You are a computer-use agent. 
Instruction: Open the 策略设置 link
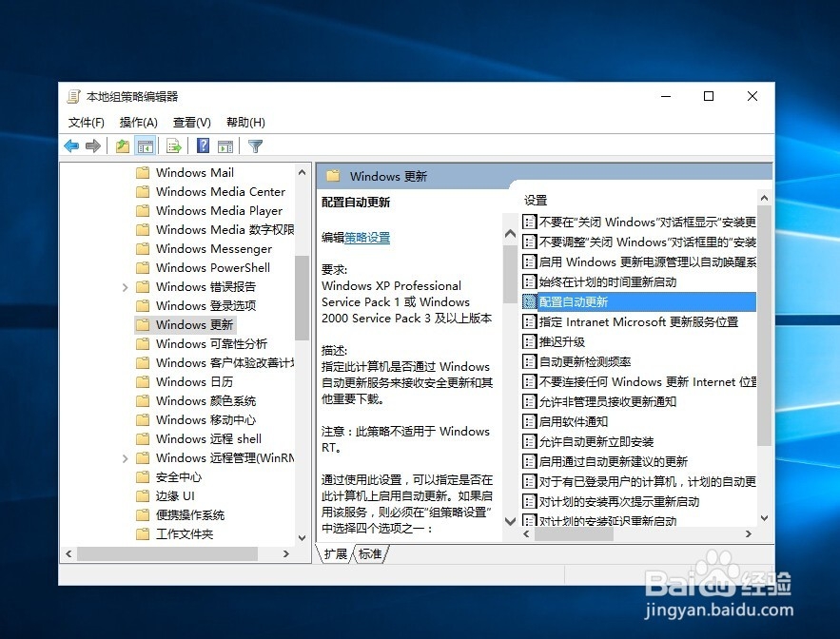pos(367,238)
